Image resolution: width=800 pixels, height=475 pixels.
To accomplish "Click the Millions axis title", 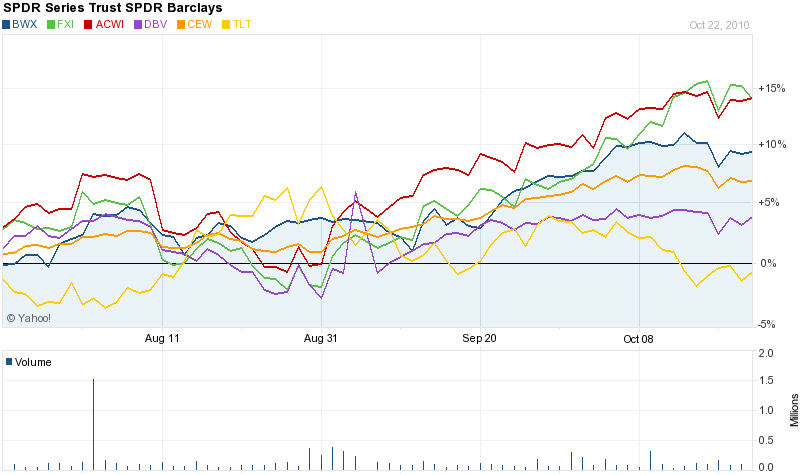I will point(794,410).
